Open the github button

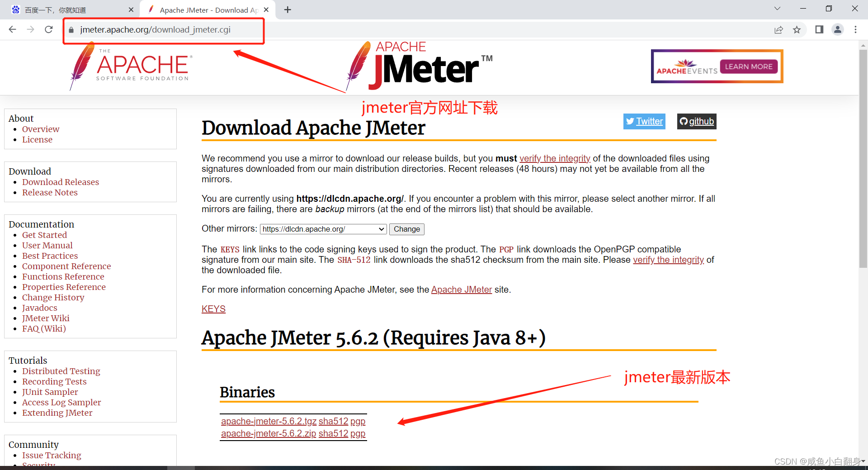[x=697, y=121]
